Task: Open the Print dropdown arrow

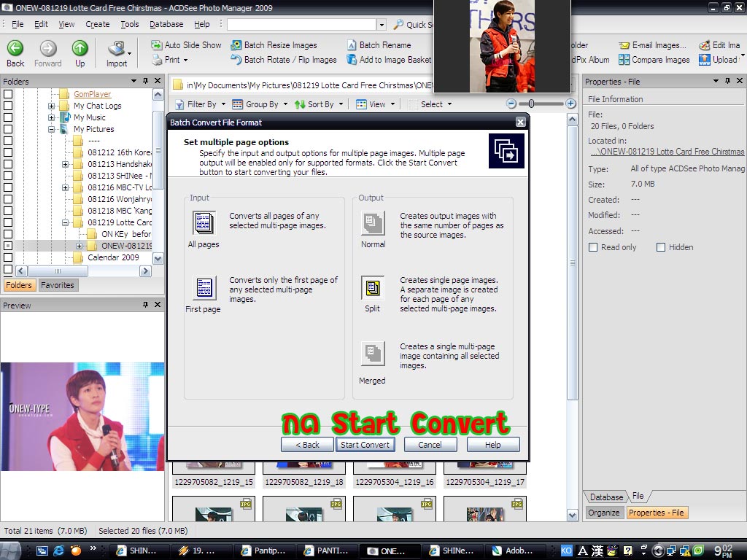Action: [x=186, y=60]
